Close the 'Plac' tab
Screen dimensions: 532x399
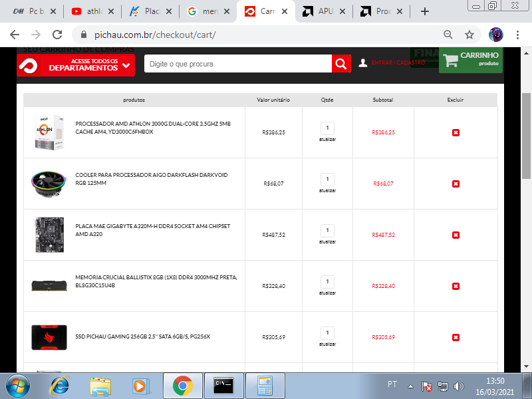click(169, 11)
